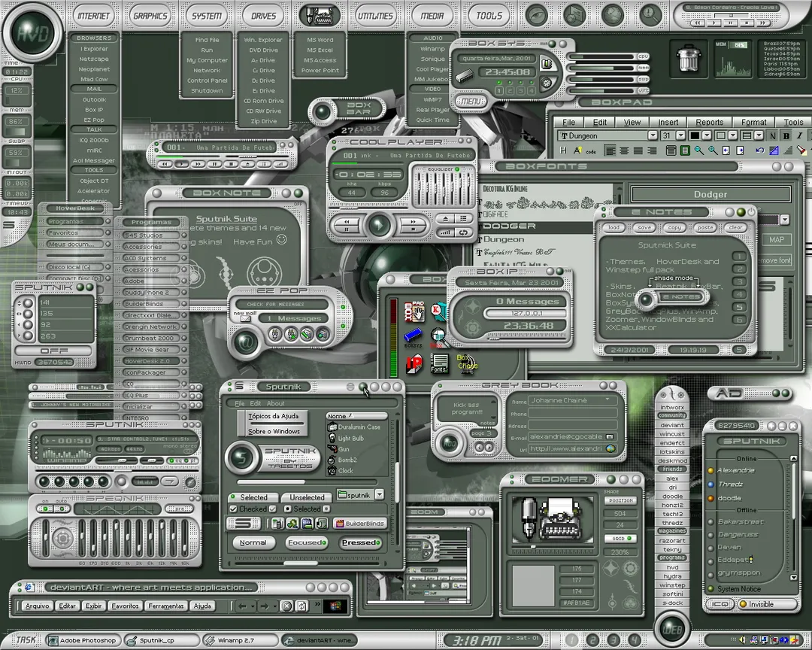Choose 'Sobre o Windows' menu entry
Image resolution: width=812 pixels, height=650 pixels.
[274, 431]
